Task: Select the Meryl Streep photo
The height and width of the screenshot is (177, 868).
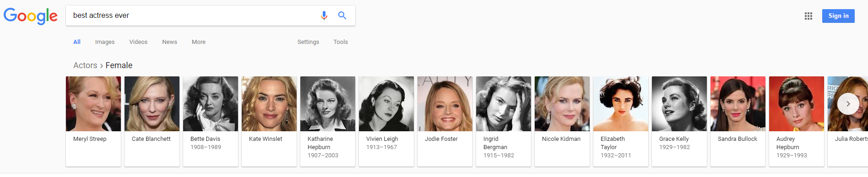Action: [x=93, y=104]
